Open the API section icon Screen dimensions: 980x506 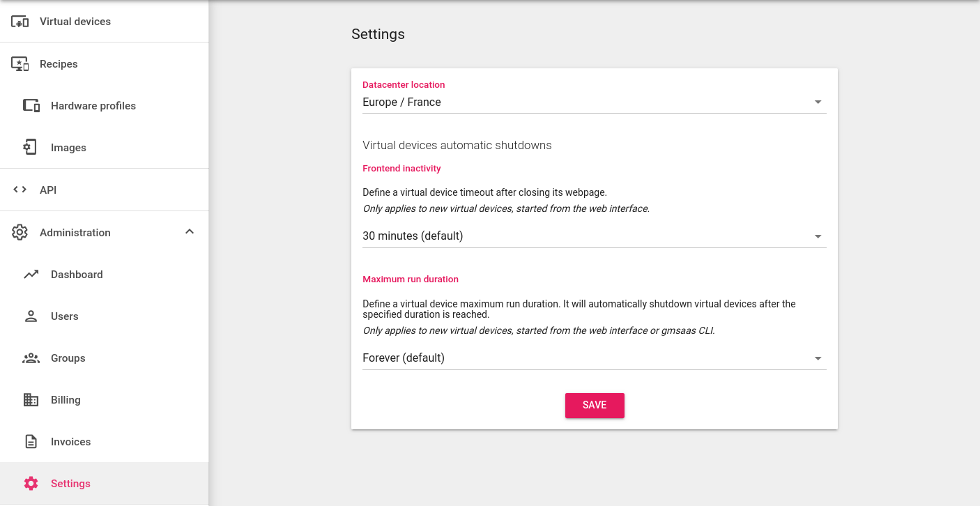tap(19, 189)
